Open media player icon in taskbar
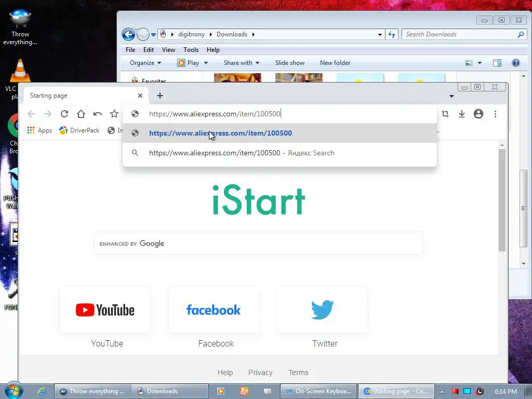This screenshot has width=532, height=399. pyautogui.click(x=221, y=391)
